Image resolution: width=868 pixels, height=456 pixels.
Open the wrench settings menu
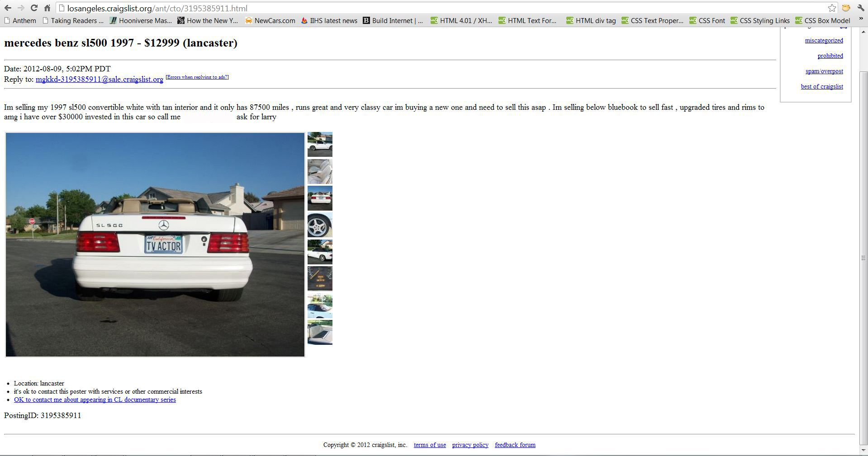860,8
